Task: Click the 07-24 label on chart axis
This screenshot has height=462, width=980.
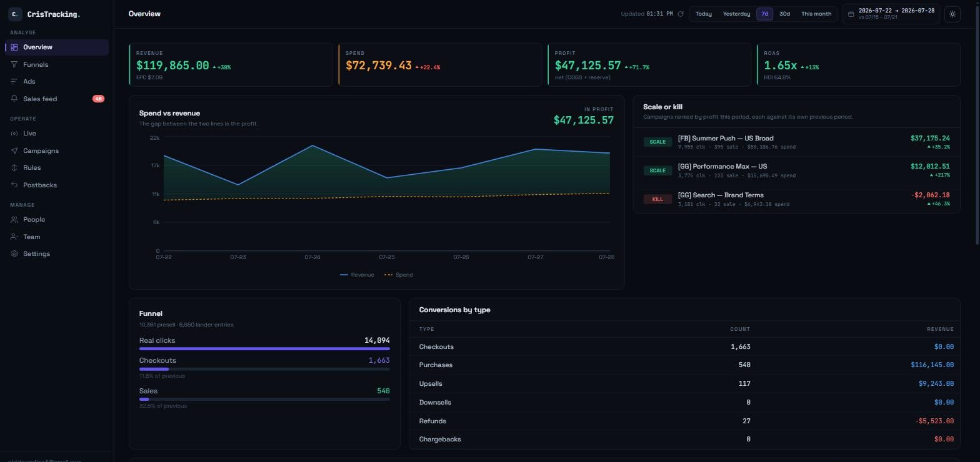Action: click(312, 257)
